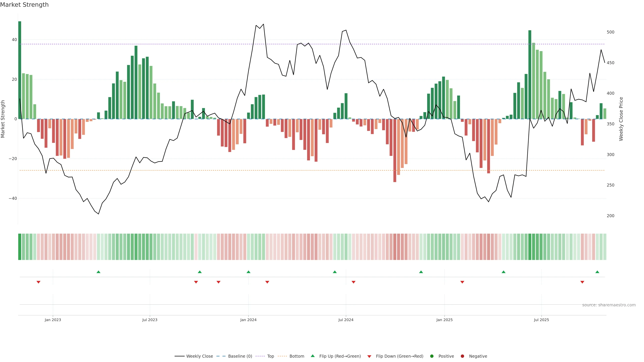The height and width of the screenshot is (362, 644).
Task: Click the green Positive legend dot
Action: [x=432, y=356]
